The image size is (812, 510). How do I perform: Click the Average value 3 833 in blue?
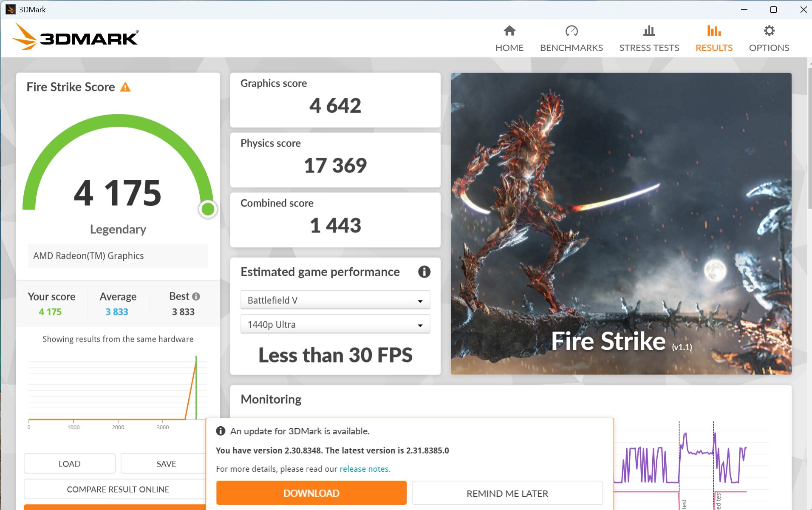(117, 312)
